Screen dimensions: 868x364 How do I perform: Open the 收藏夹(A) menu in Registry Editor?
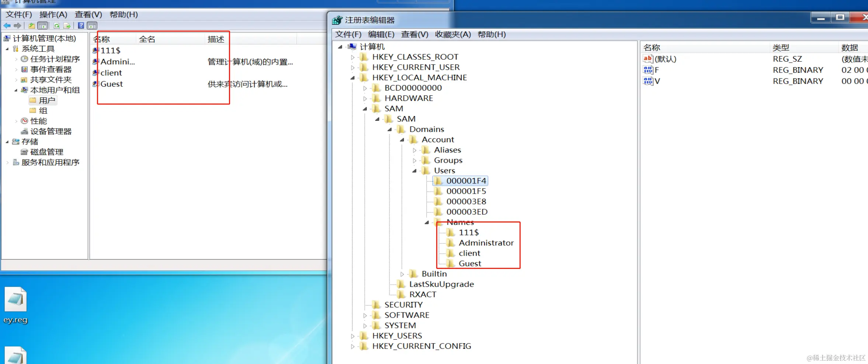coord(453,34)
